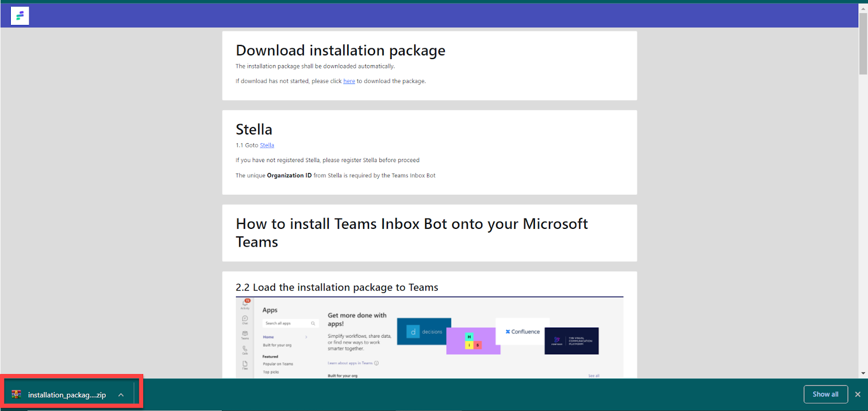Click the large 'Stella' section heading
The image size is (868, 411).
(254, 130)
